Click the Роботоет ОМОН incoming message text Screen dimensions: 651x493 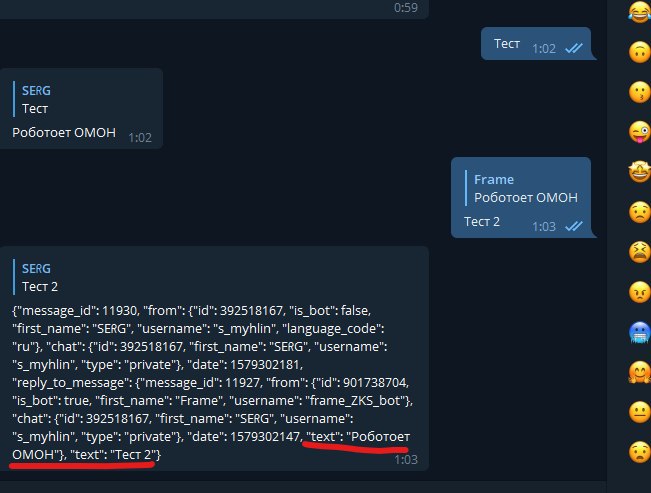[64, 132]
